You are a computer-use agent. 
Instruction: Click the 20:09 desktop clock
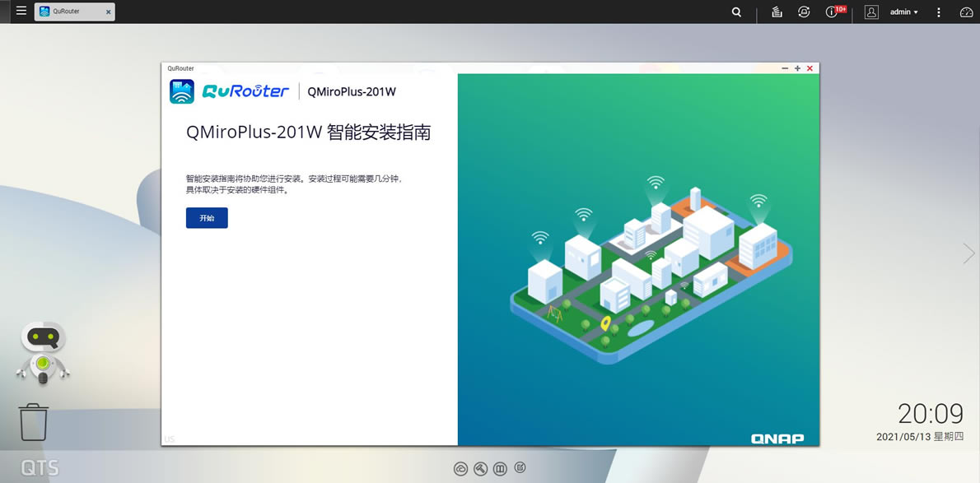931,414
